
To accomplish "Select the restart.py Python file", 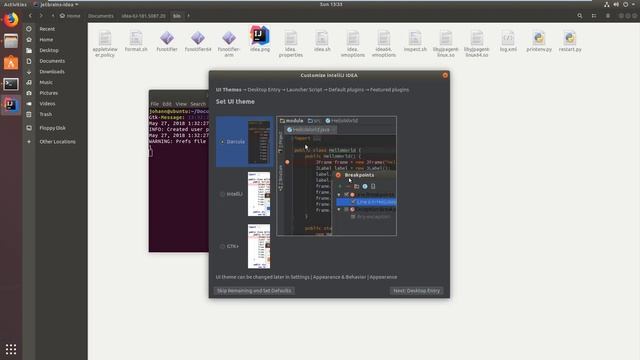I will point(570,41).
